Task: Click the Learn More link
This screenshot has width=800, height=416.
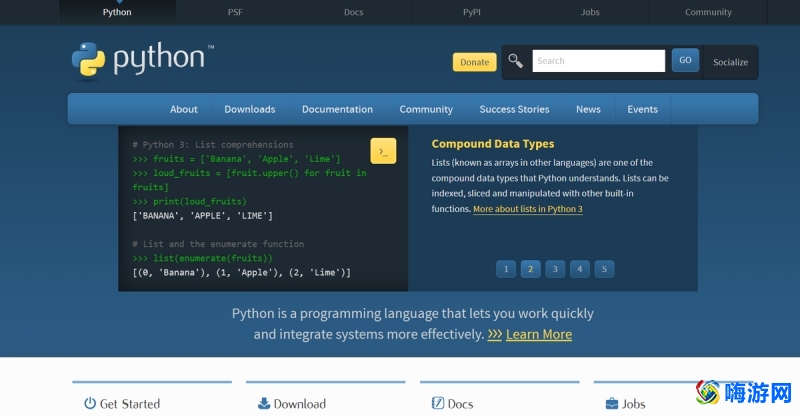Action: pyautogui.click(x=539, y=334)
